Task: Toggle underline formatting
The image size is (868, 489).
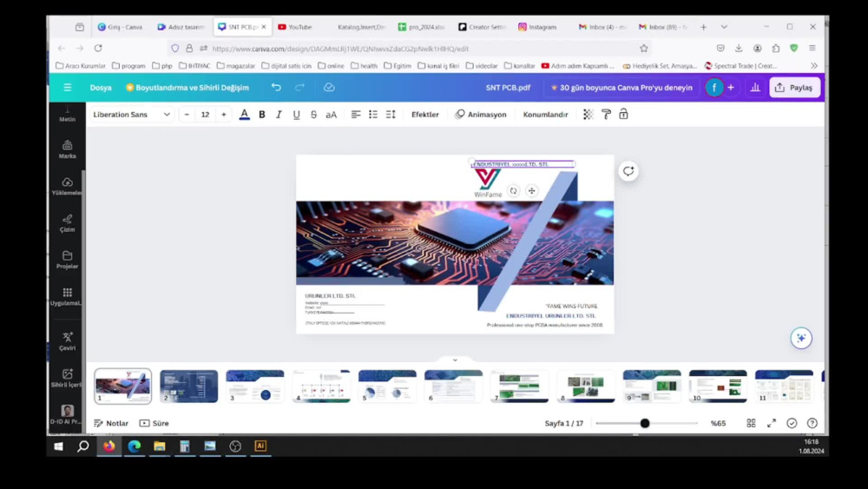Action: coord(297,115)
